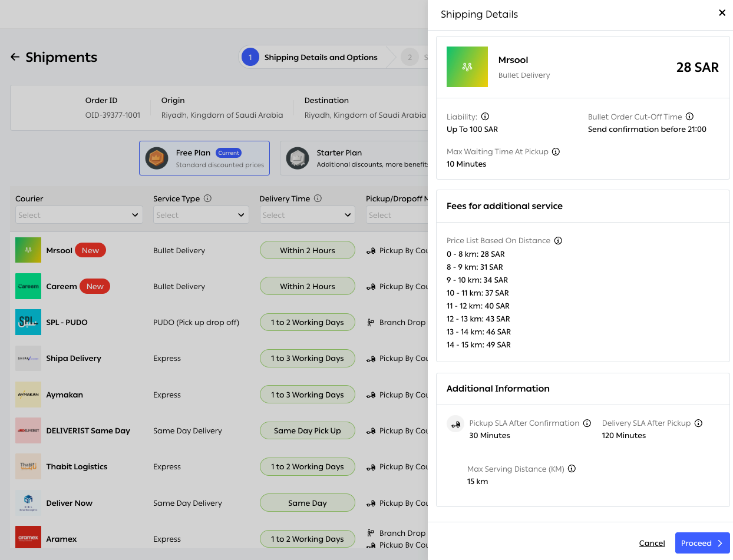Screen dimensions: 733x560
Task: Click Aramex 1 to 2 Working Days badge
Action: (x=308, y=539)
